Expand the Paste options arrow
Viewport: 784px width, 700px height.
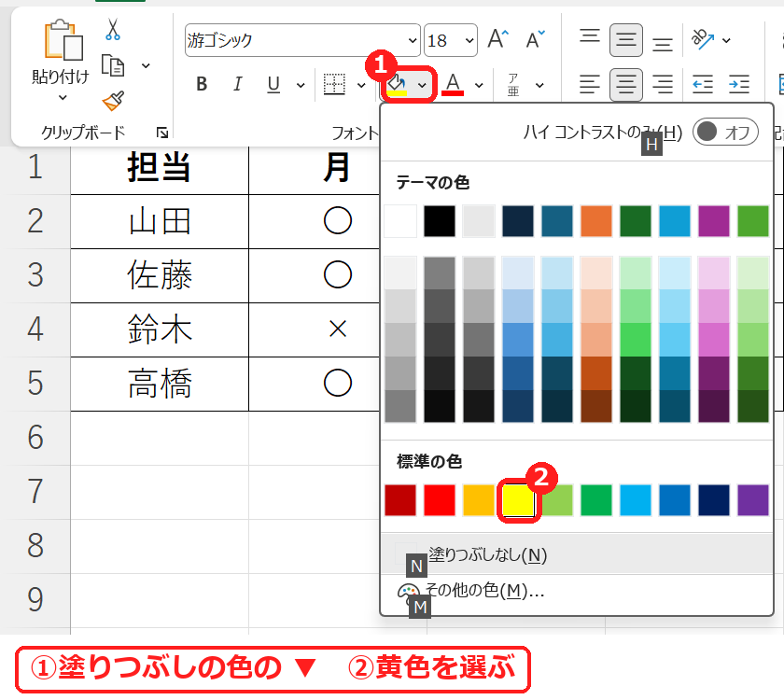point(63,97)
